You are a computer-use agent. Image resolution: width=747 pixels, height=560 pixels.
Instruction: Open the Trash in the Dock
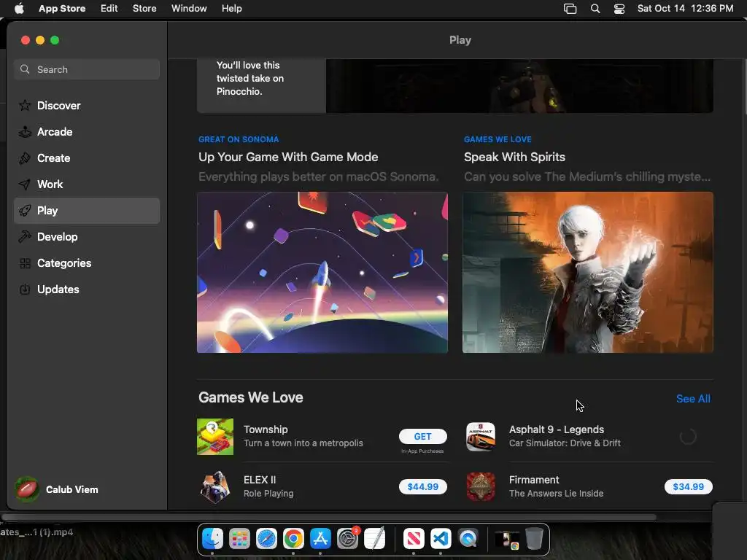coord(534,539)
